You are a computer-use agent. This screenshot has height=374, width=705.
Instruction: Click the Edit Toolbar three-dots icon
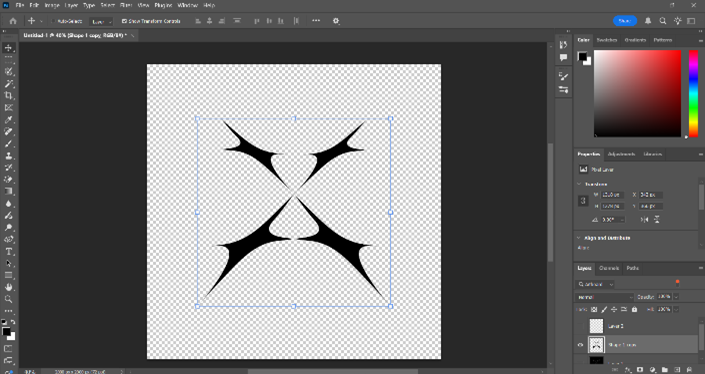pyautogui.click(x=9, y=311)
